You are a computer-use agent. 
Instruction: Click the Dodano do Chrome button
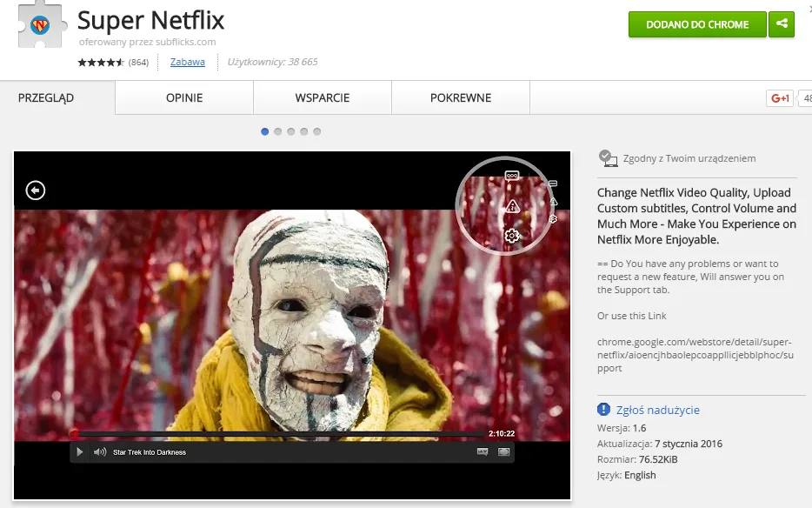697,24
